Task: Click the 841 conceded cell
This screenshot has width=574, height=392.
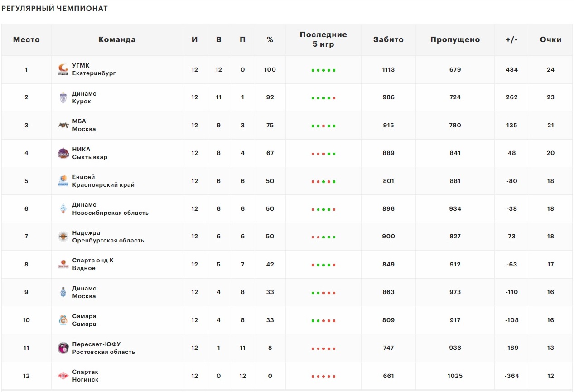Action: coord(455,153)
